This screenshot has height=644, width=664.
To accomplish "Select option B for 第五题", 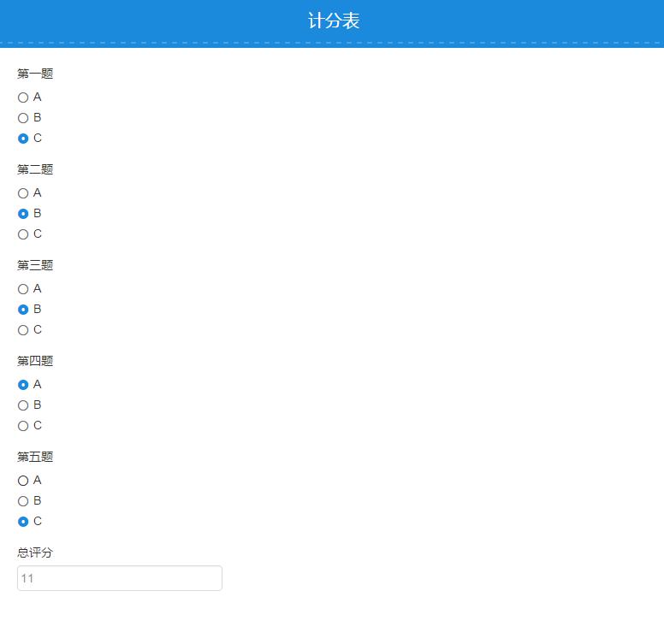I will pyautogui.click(x=23, y=501).
